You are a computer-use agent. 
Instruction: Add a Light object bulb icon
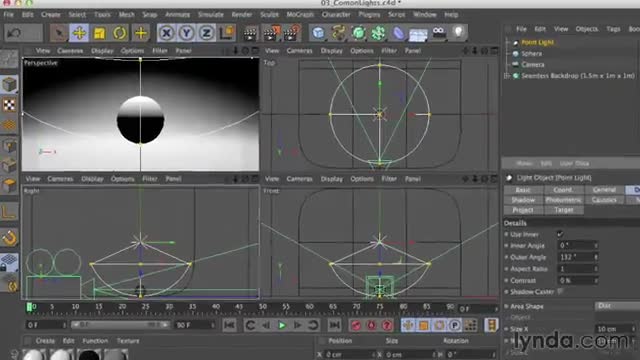[x=458, y=32]
